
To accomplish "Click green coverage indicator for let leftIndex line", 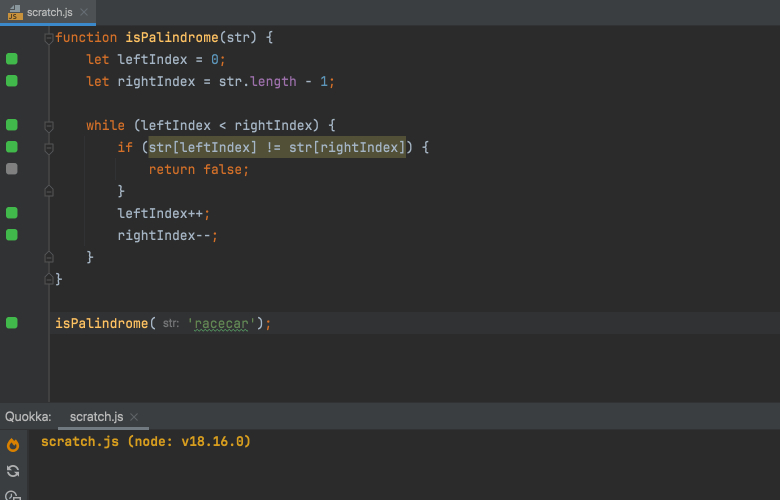I will 12,59.
